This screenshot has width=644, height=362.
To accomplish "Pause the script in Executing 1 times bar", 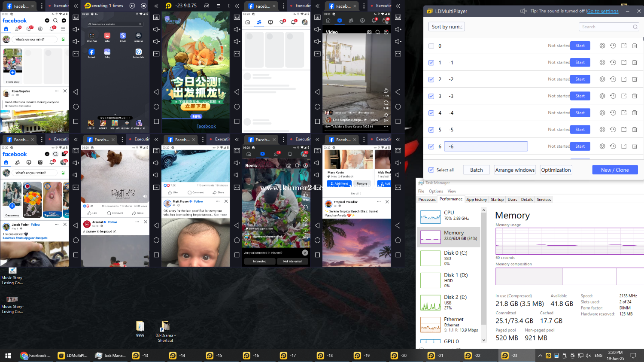I will (132, 6).
